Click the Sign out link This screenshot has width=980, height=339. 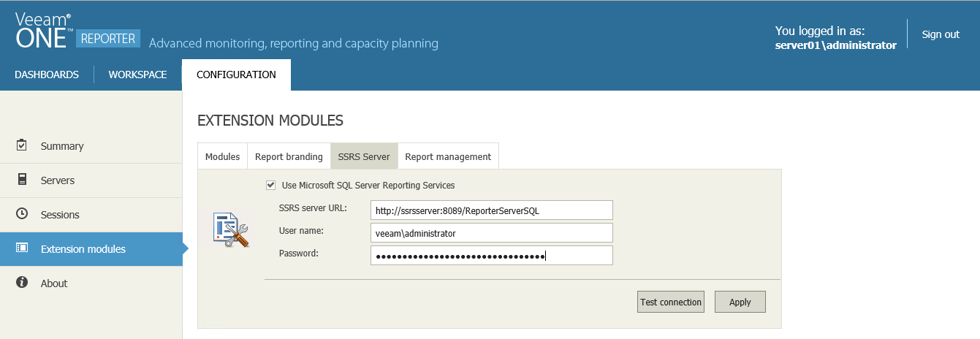pos(941,34)
